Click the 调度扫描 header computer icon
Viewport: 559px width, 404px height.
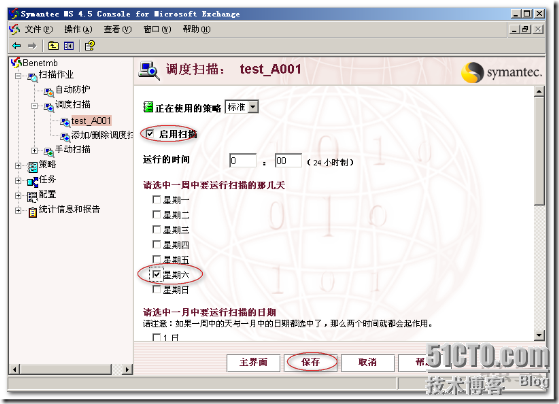(149, 70)
